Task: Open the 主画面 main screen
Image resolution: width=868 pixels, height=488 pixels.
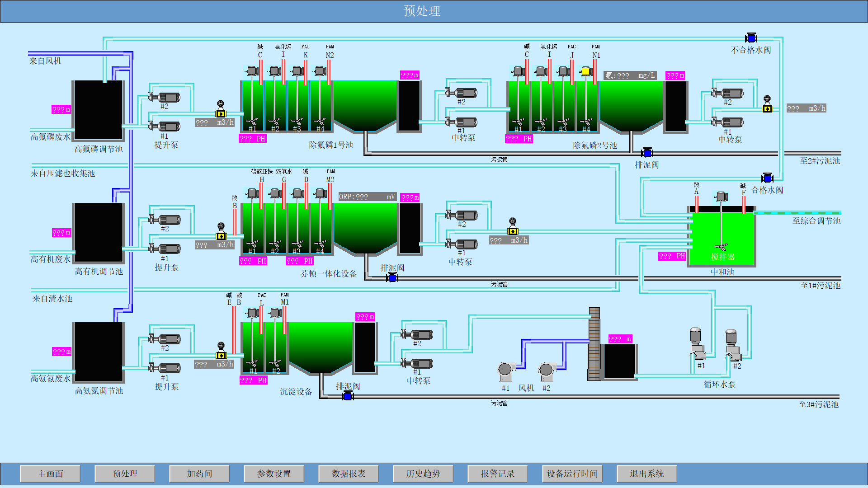Action: tap(50, 474)
